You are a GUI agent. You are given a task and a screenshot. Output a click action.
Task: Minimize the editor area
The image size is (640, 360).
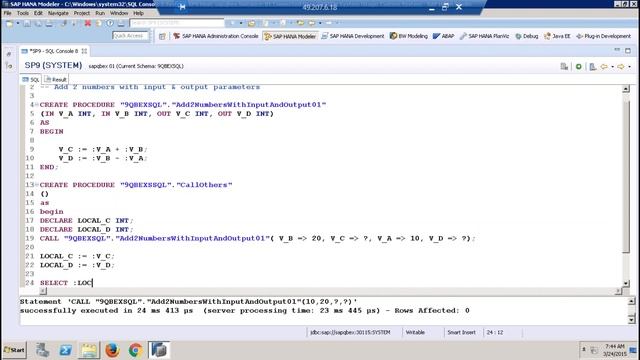pos(617,50)
